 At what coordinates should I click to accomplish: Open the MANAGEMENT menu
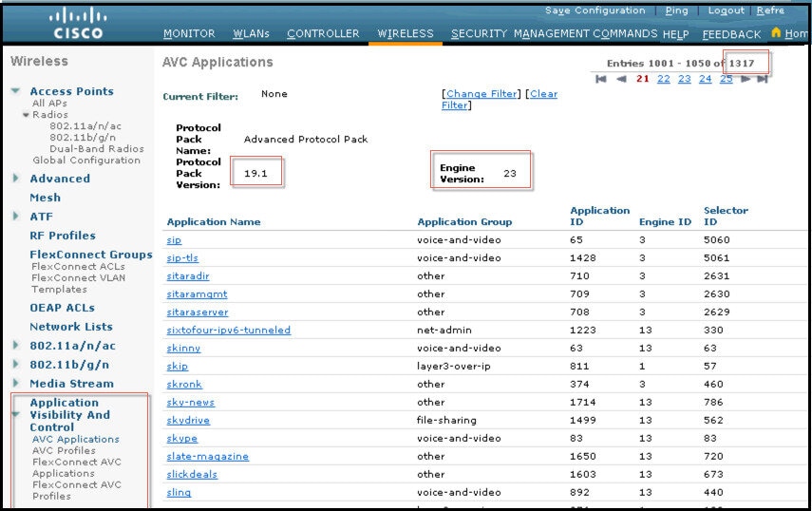(551, 33)
